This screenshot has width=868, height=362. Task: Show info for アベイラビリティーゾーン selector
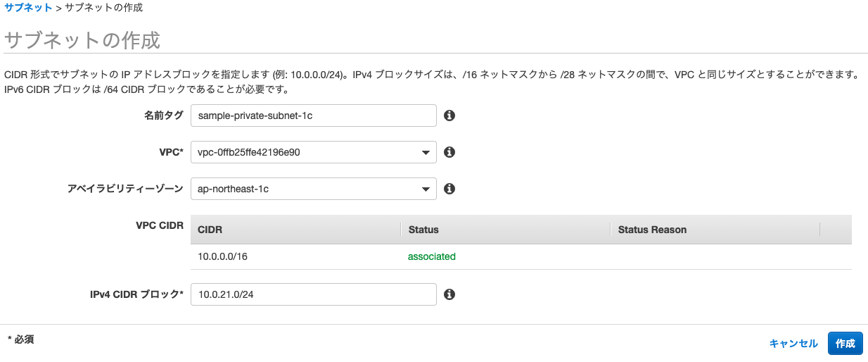(x=449, y=189)
